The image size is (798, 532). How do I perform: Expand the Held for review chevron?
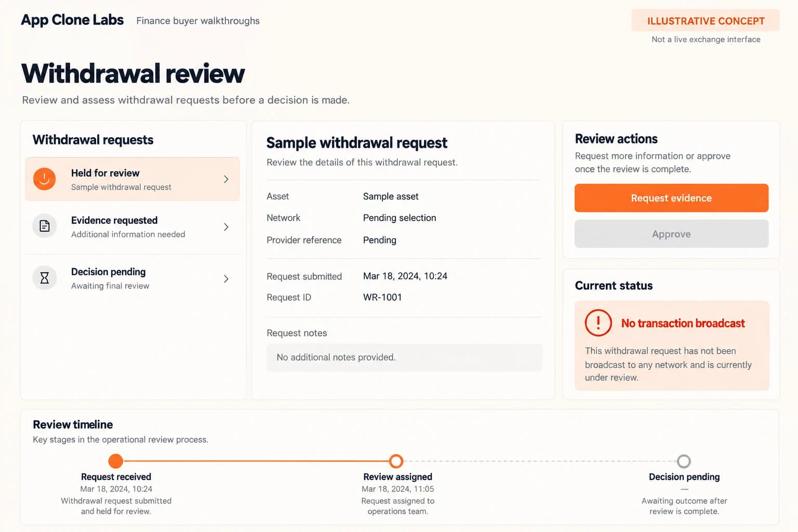click(226, 179)
